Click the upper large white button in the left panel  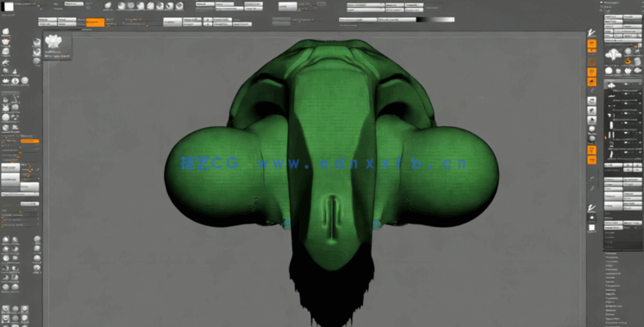click(10, 167)
